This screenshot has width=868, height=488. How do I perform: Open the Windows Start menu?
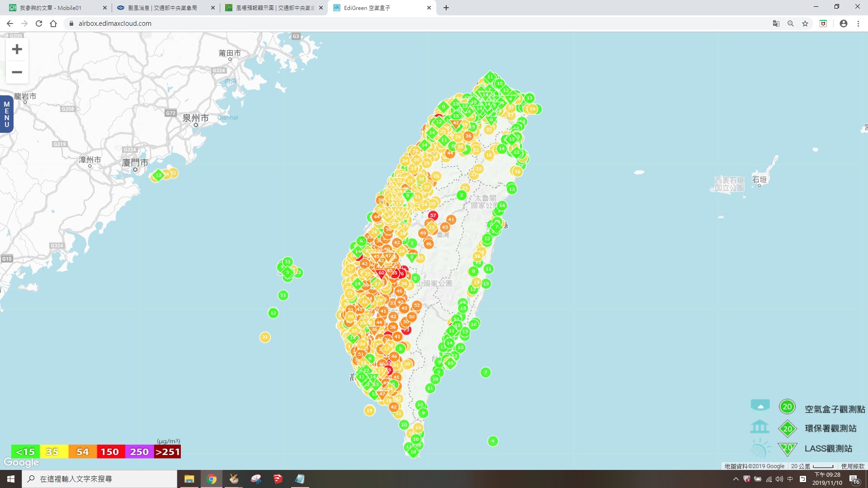11,479
